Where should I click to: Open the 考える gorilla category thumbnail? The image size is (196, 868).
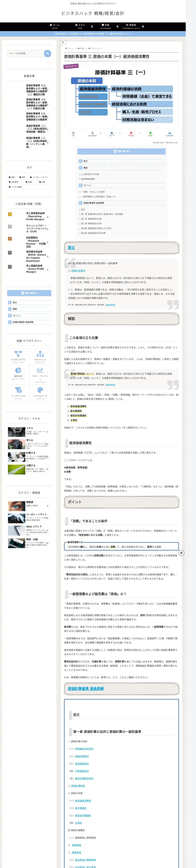(16, 444)
